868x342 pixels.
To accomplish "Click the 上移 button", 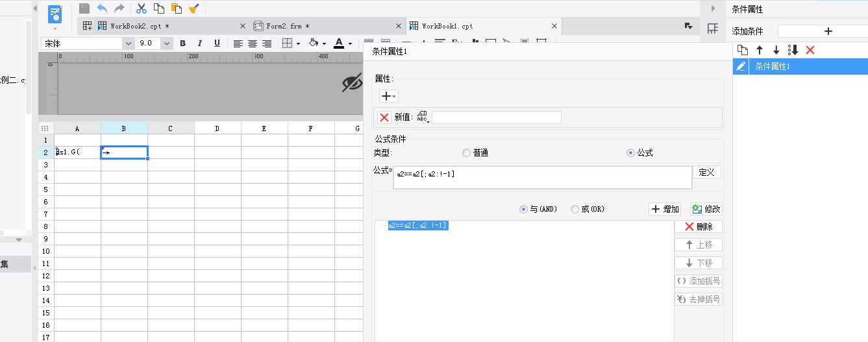I will (699, 245).
